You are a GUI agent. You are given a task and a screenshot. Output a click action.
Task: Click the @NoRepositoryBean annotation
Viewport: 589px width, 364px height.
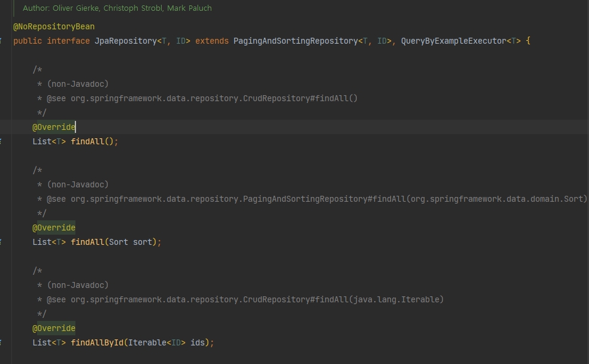click(54, 27)
